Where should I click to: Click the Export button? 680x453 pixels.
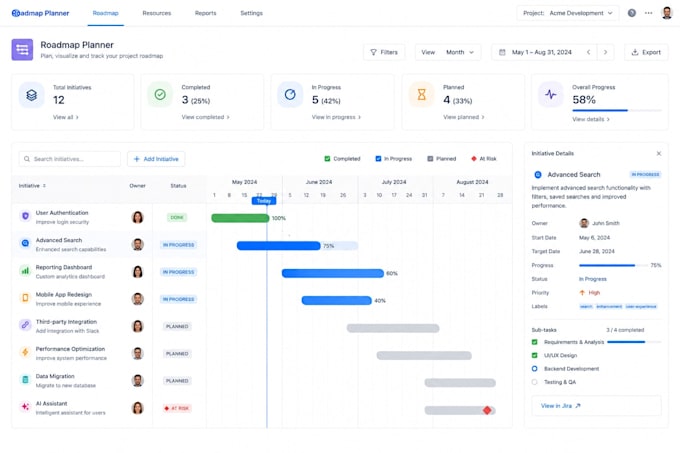pyautogui.click(x=646, y=52)
